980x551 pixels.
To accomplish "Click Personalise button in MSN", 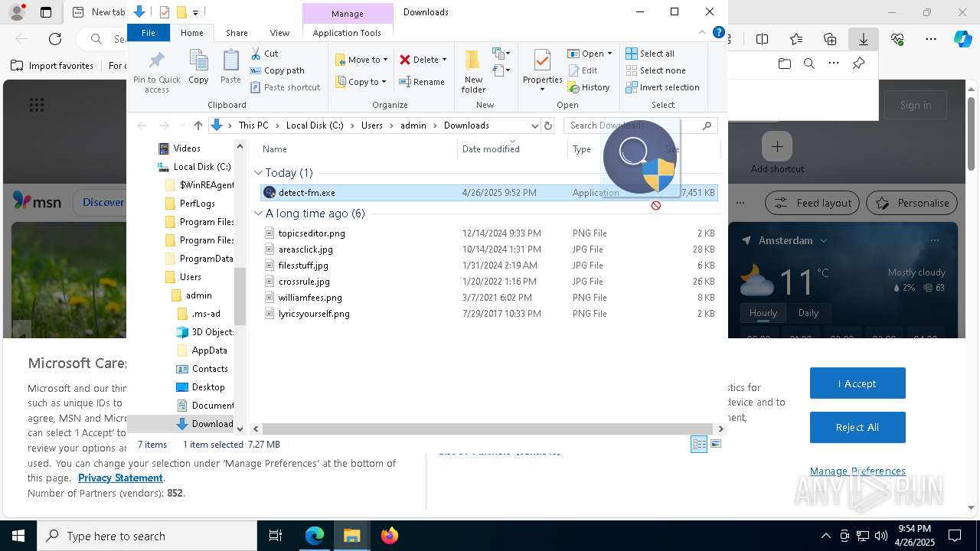I will click(912, 203).
